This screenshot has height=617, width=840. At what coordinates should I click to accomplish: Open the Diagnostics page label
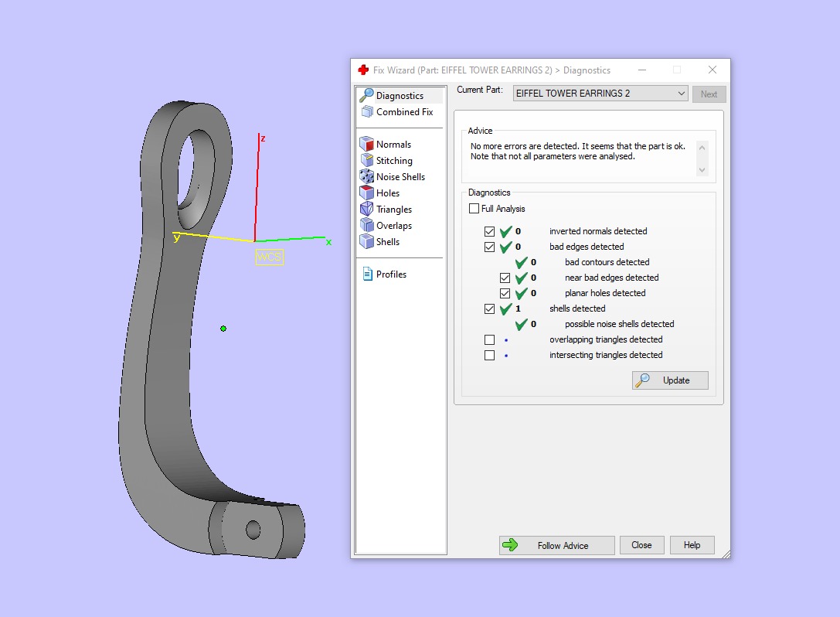(x=400, y=95)
